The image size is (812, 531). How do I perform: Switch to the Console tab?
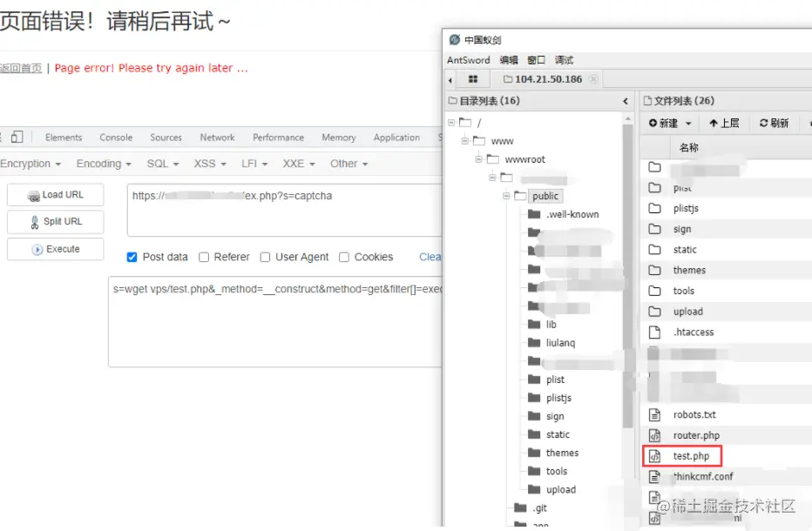tap(116, 138)
